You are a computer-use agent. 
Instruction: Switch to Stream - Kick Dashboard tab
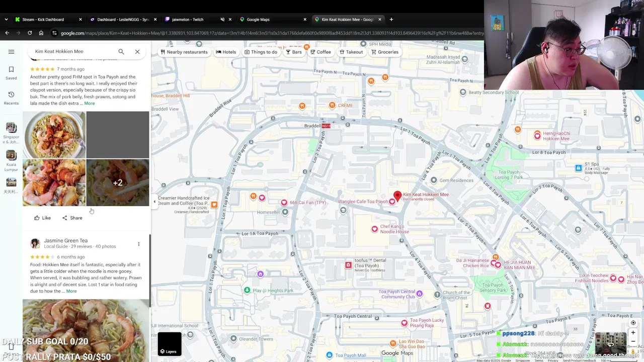pos(43,20)
